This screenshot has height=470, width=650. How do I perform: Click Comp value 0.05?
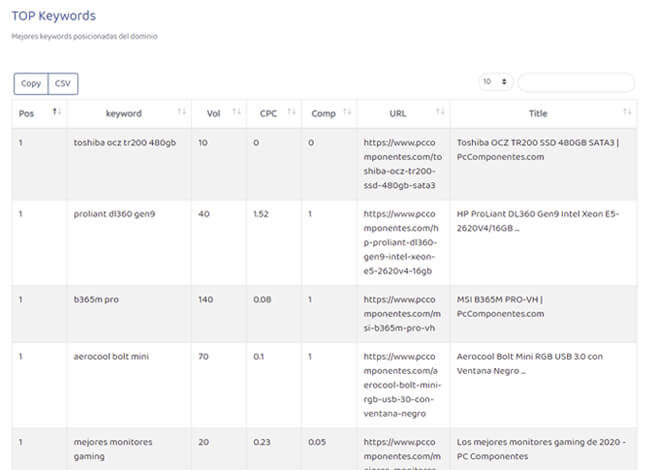coord(317,442)
